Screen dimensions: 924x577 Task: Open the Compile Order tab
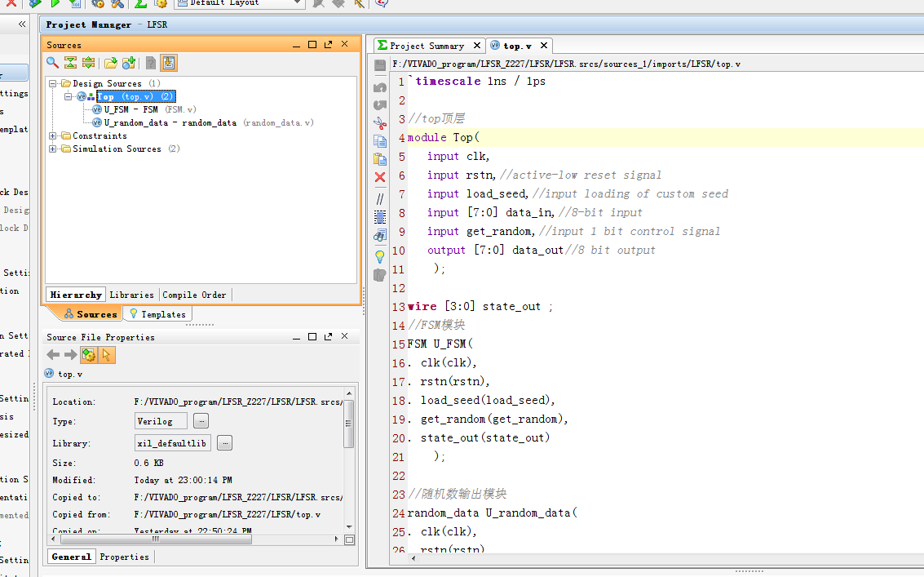tap(194, 295)
